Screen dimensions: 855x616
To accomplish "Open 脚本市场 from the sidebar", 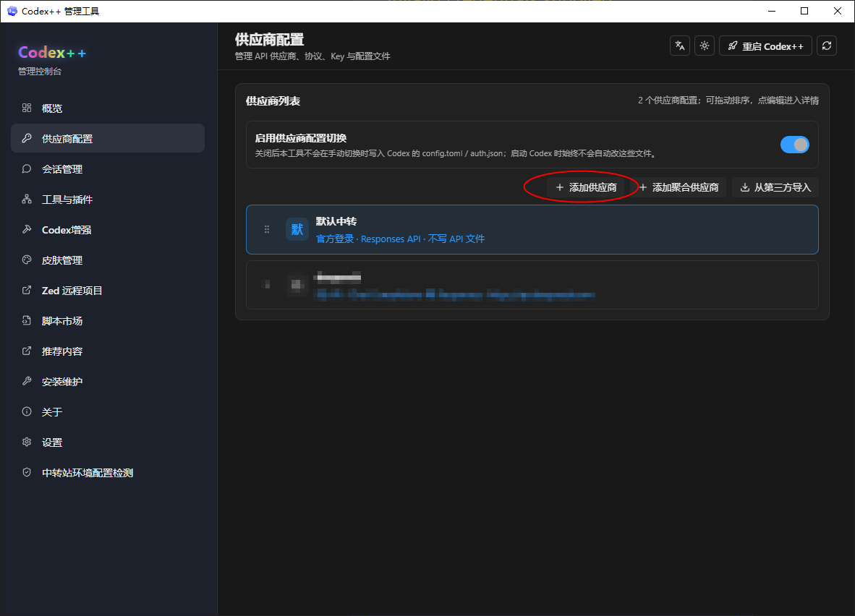I will (x=108, y=320).
